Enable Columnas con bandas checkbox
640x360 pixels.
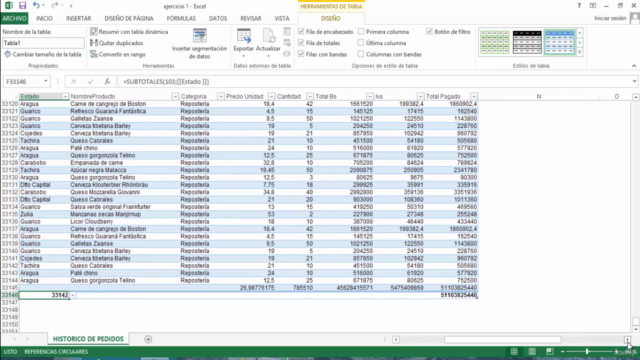[x=361, y=54]
